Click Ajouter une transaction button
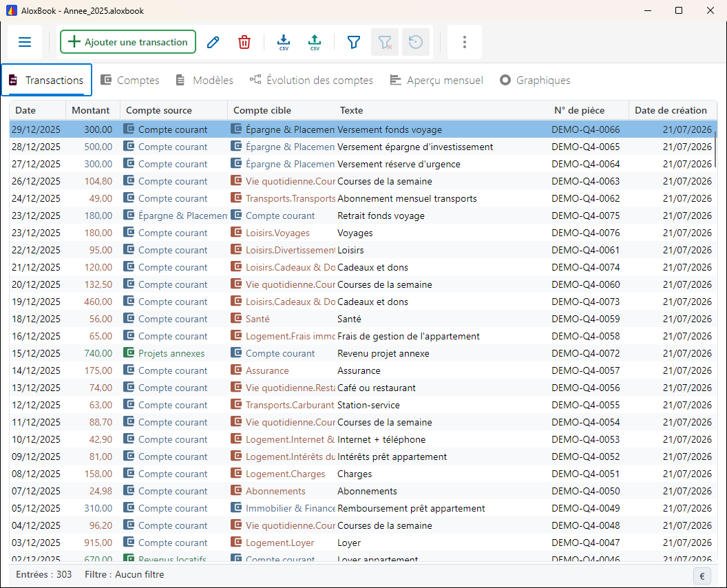Screen dimensions: 727x588 click(x=128, y=42)
